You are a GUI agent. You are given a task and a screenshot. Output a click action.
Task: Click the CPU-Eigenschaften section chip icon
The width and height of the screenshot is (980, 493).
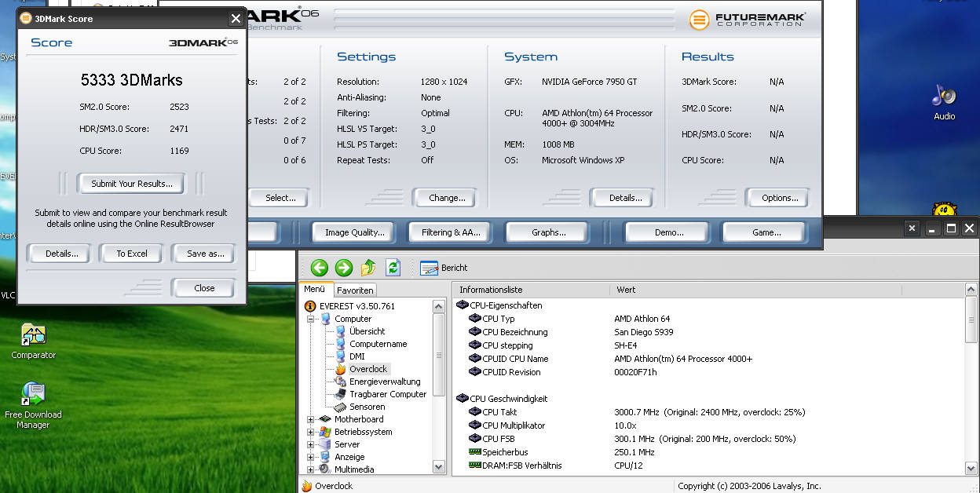click(463, 305)
